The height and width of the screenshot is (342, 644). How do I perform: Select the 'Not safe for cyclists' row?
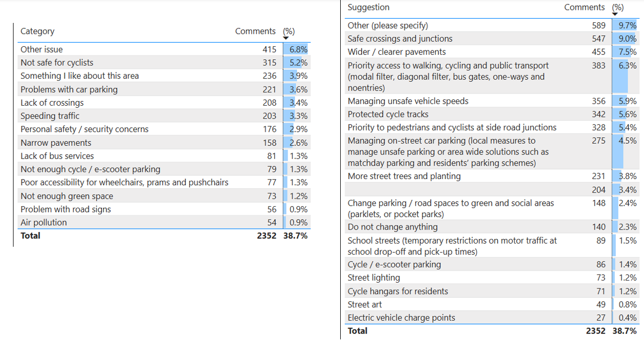click(57, 62)
